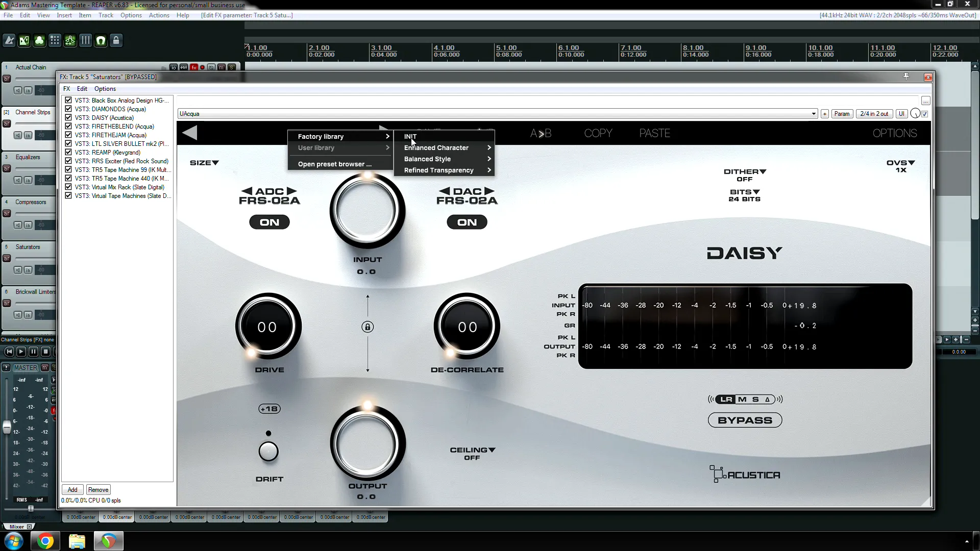Pin the FX window with pushpin icon
This screenshot has width=980, height=551.
[x=906, y=77]
